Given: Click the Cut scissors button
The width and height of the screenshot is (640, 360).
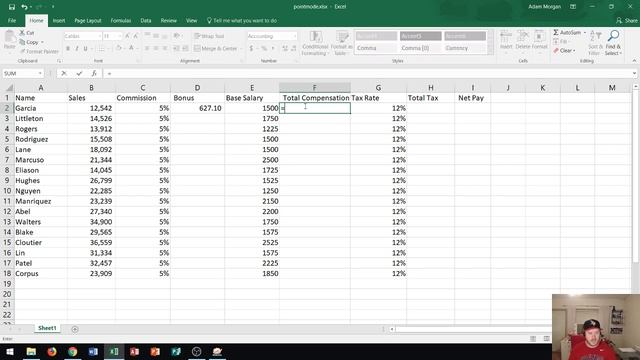Looking at the screenshot, I should [27, 33].
